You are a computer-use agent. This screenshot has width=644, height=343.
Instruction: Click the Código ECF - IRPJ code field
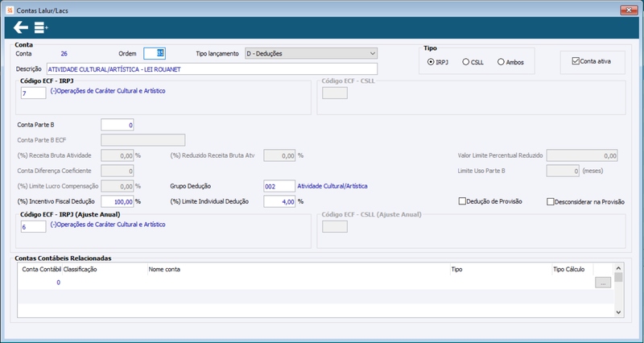(34, 93)
